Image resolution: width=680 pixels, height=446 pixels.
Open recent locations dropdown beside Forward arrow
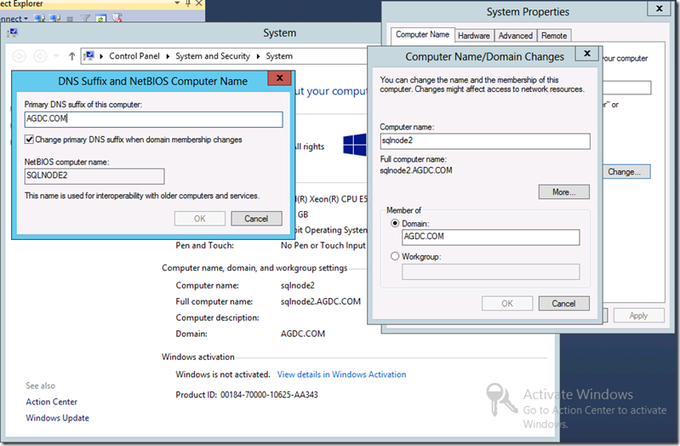click(x=56, y=56)
